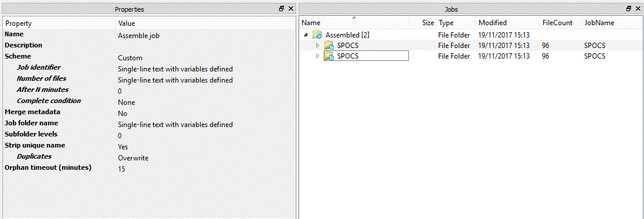Viewport: 644px width, 219px height.
Task: Select the Scheme property row
Action: point(149,57)
